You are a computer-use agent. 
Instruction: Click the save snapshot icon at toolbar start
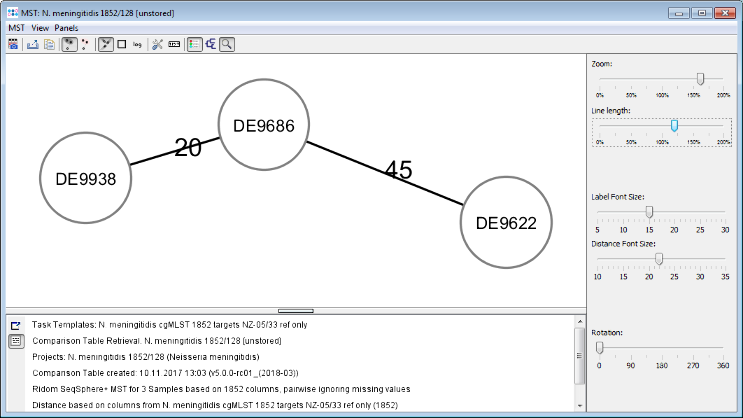[14, 44]
